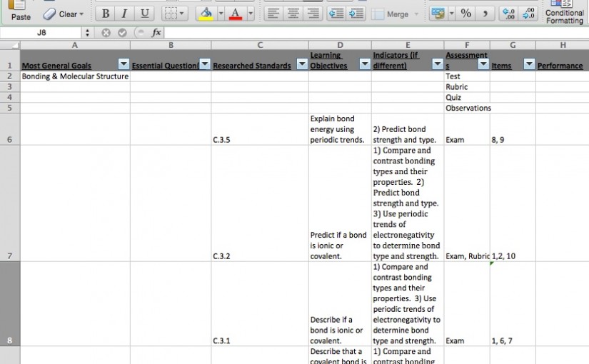The height and width of the screenshot is (364, 589).
Task: Apply the yellow fill color
Action: point(205,14)
